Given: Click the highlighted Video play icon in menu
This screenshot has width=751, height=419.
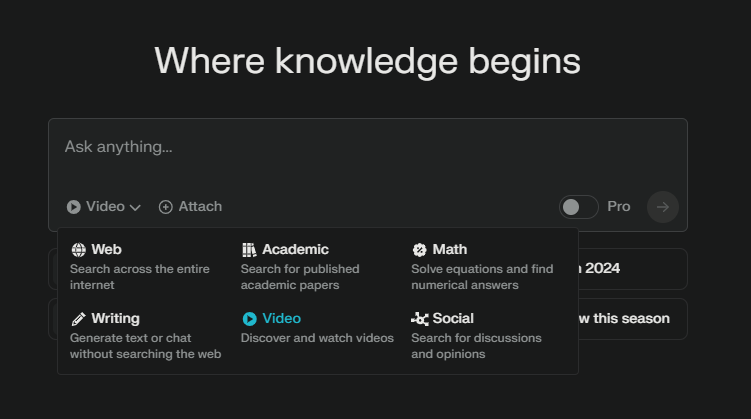Looking at the screenshot, I should coord(250,319).
